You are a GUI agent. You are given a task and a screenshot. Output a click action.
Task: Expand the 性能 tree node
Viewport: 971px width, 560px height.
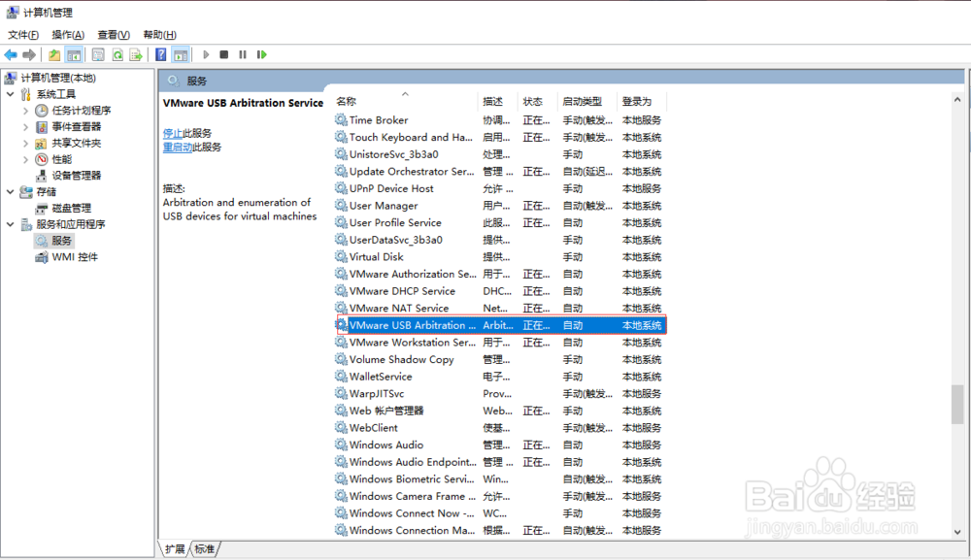(x=25, y=159)
